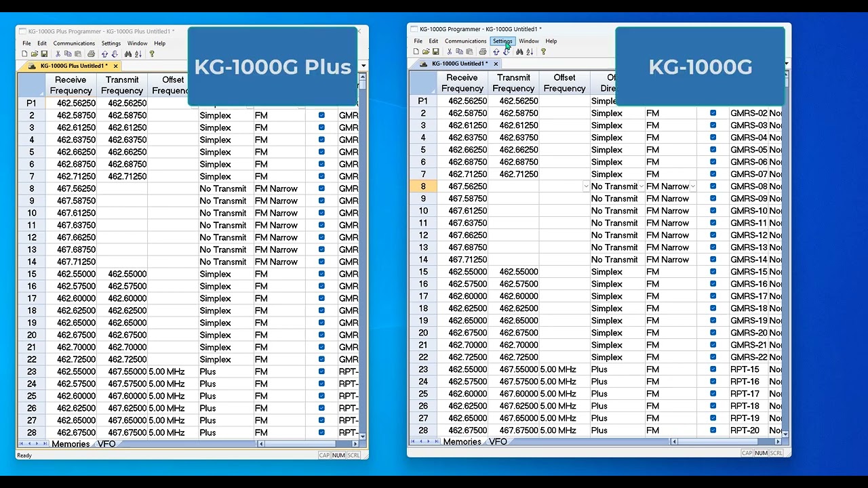
Task: Click Copy icon in KG-1000G Programmer window
Action: (x=459, y=52)
